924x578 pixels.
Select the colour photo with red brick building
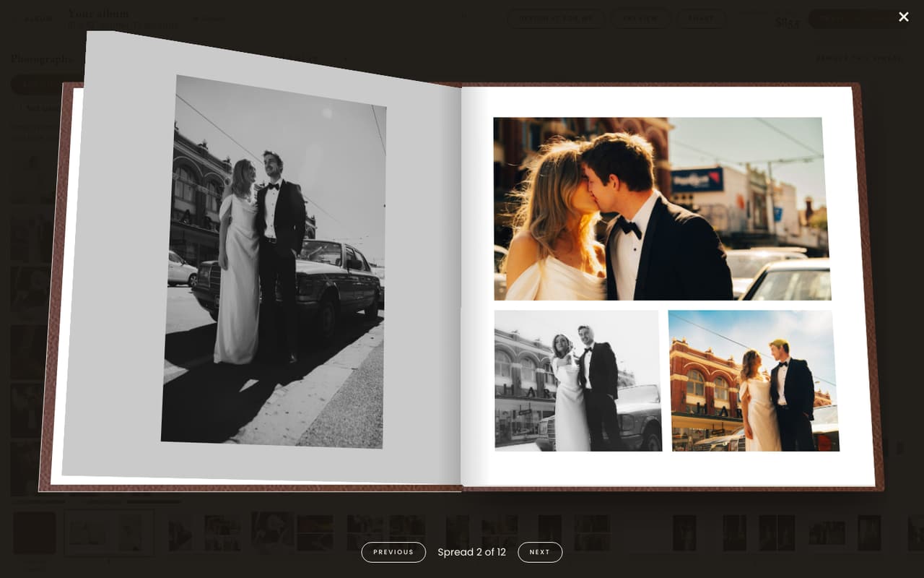[754, 381]
